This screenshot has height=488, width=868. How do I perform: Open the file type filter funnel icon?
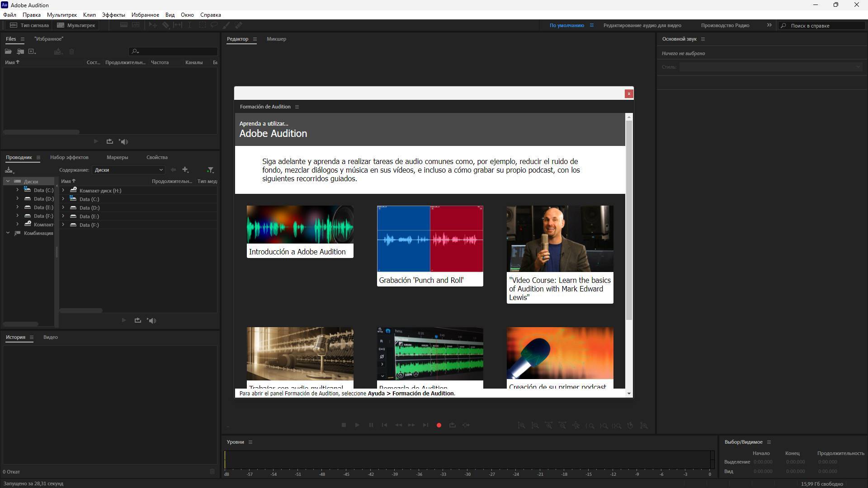(210, 170)
